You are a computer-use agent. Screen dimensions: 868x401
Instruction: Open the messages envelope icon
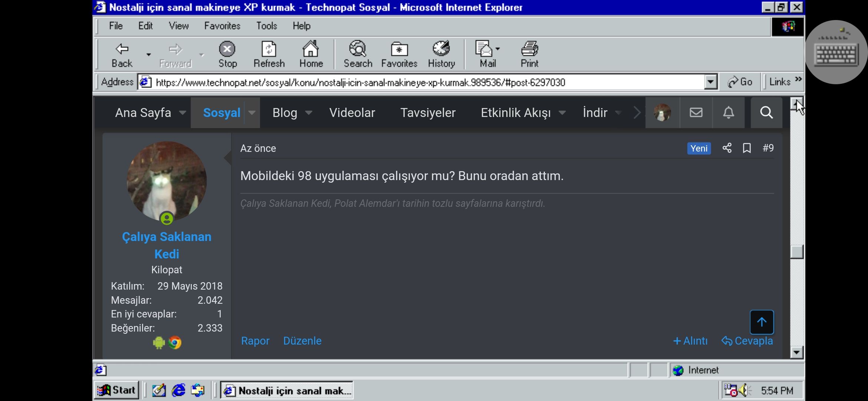tap(696, 113)
